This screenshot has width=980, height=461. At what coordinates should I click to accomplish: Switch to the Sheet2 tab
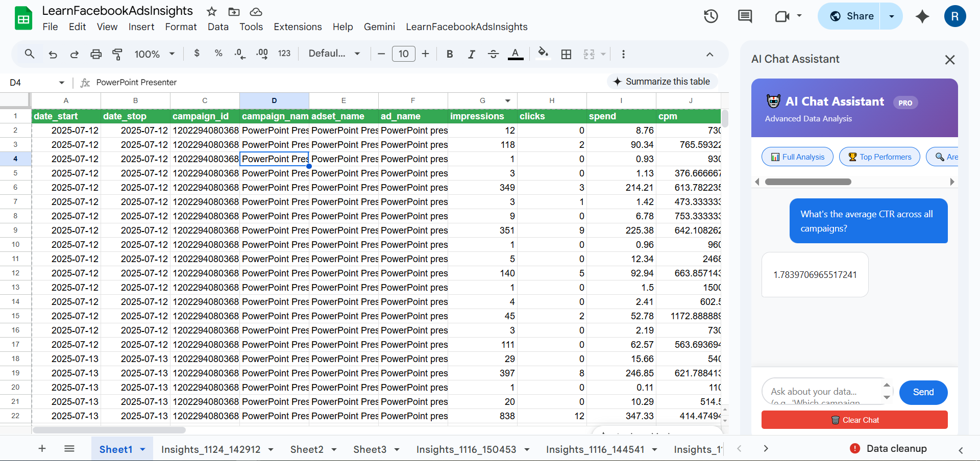pyautogui.click(x=307, y=449)
